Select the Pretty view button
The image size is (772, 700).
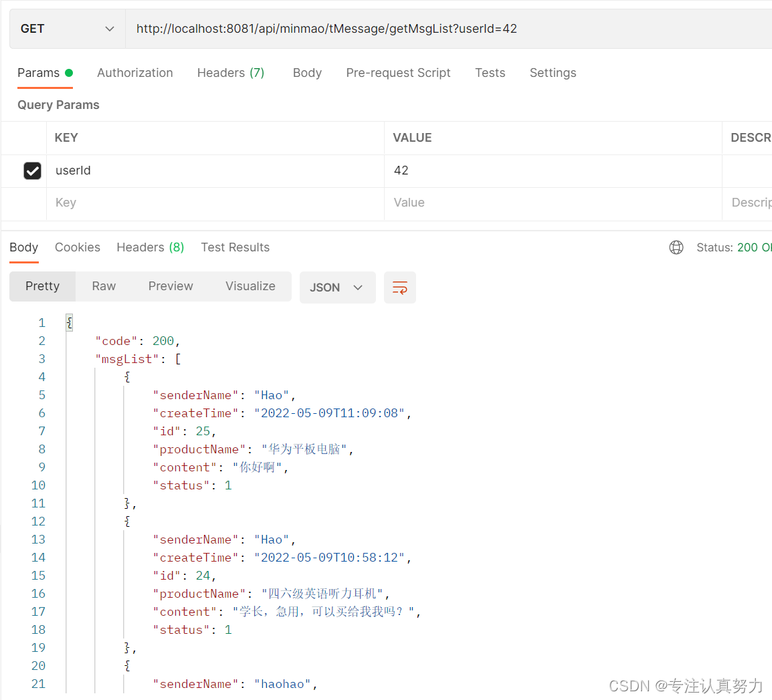(42, 286)
